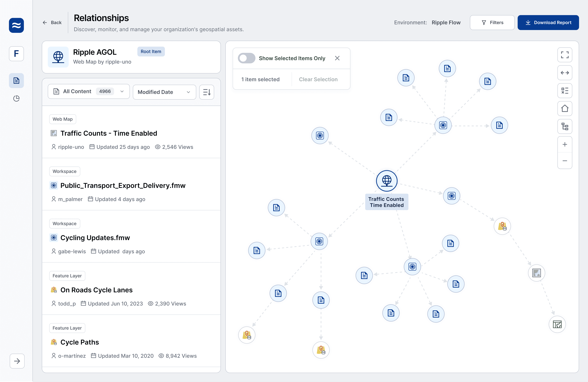Screen dimensions: 588x382
Task: Reset graph to home view
Action: [565, 108]
